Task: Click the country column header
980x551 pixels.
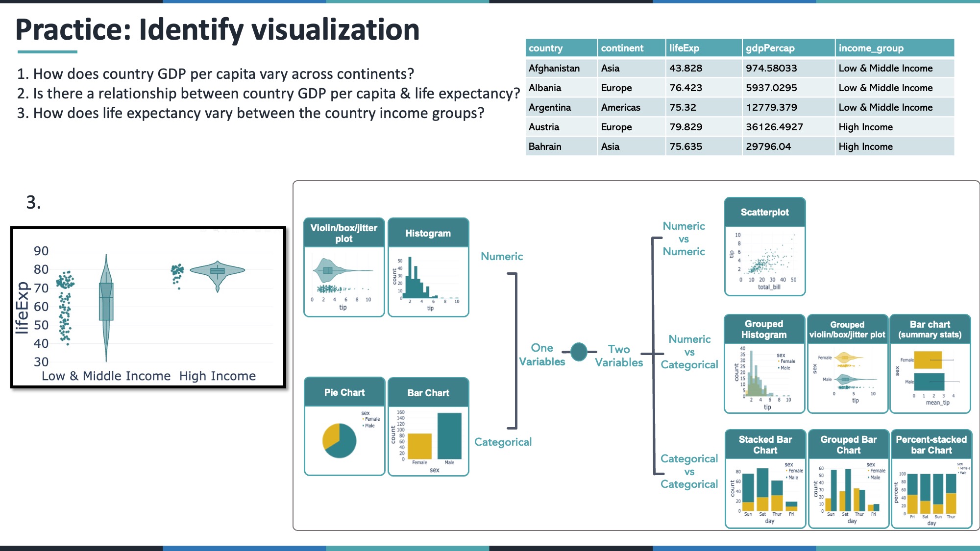Action: click(561, 48)
